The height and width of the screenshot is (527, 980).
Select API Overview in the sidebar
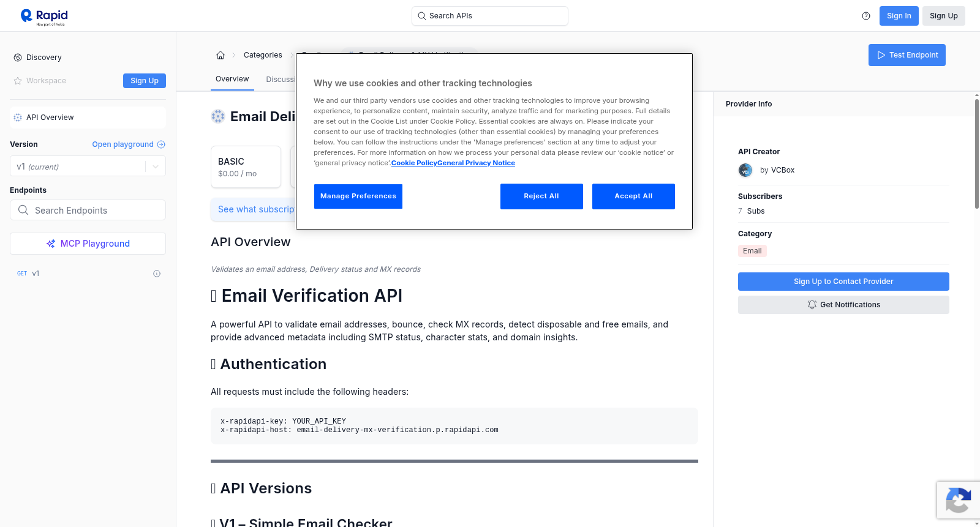[x=88, y=118]
